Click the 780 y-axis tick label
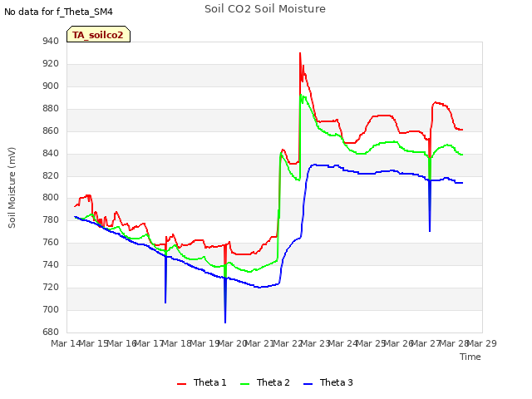532x399 pixels. click(x=51, y=219)
